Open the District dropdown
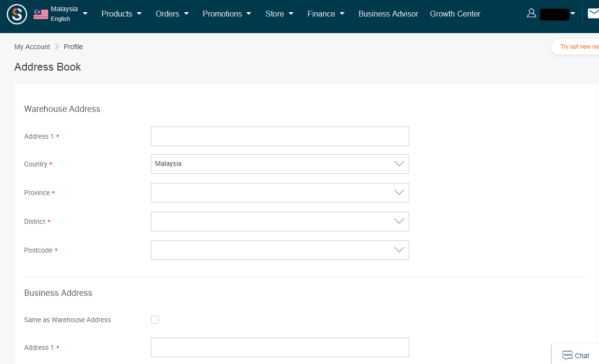The width and height of the screenshot is (599, 364). click(x=280, y=221)
